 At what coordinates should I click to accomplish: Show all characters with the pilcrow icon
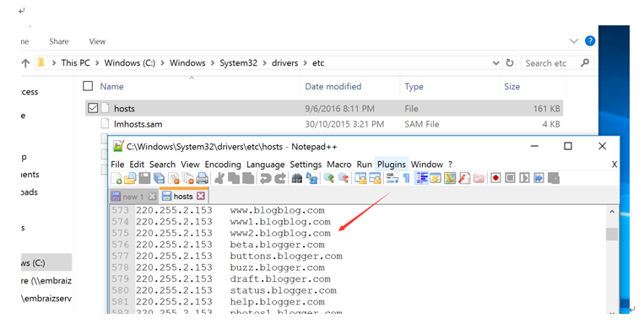[406, 179]
